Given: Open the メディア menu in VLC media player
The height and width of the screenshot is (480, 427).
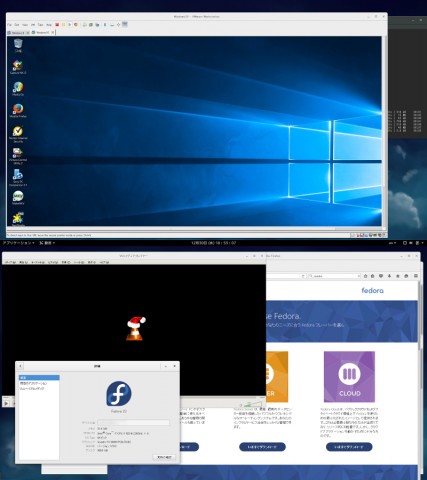Looking at the screenshot, I should (9, 263).
